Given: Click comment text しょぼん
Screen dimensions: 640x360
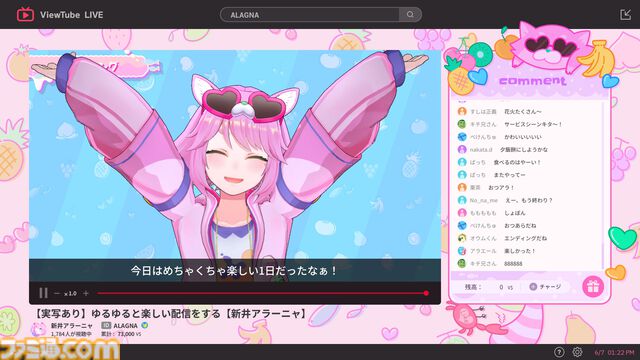Looking at the screenshot, I should click(x=515, y=213).
